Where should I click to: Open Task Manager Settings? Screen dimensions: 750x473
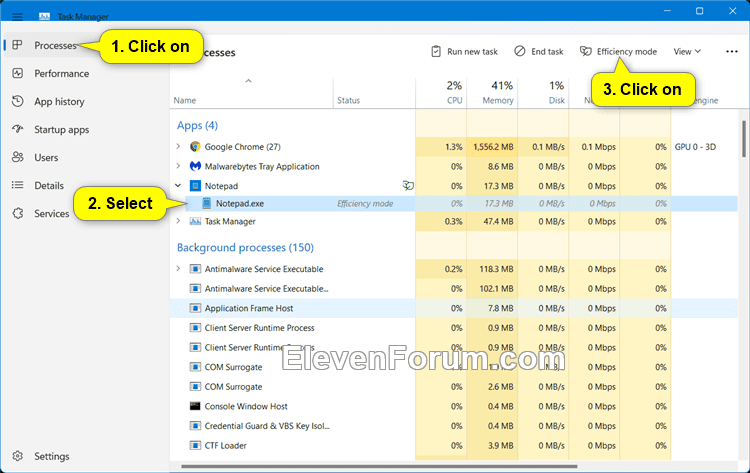point(51,456)
